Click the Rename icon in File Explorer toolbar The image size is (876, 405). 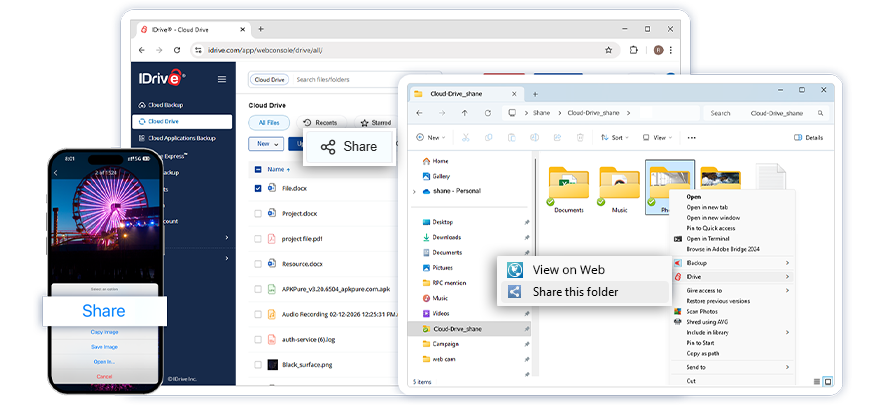pos(534,137)
